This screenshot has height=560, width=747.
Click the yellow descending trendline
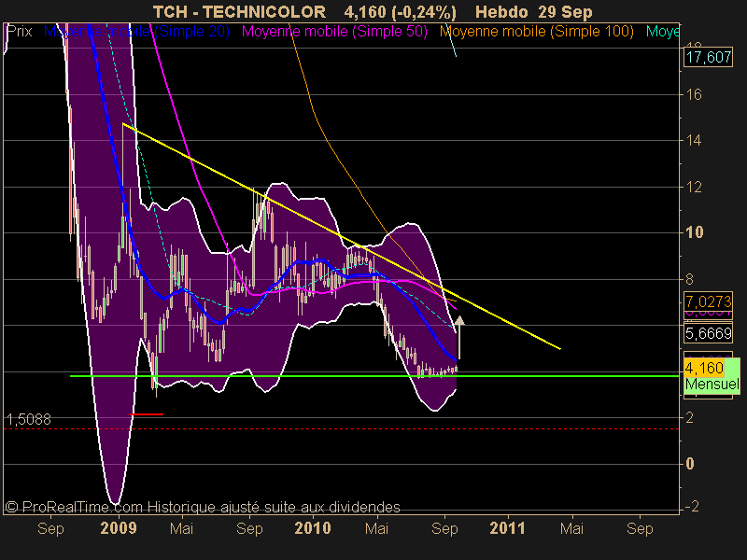pyautogui.click(x=341, y=236)
